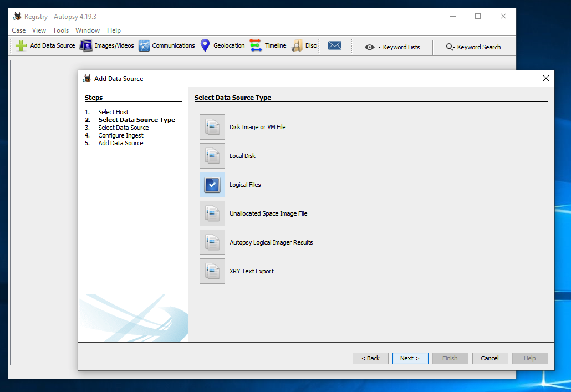The image size is (571, 392).
Task: Click the 'Logical Files' label text
Action: coord(245,185)
